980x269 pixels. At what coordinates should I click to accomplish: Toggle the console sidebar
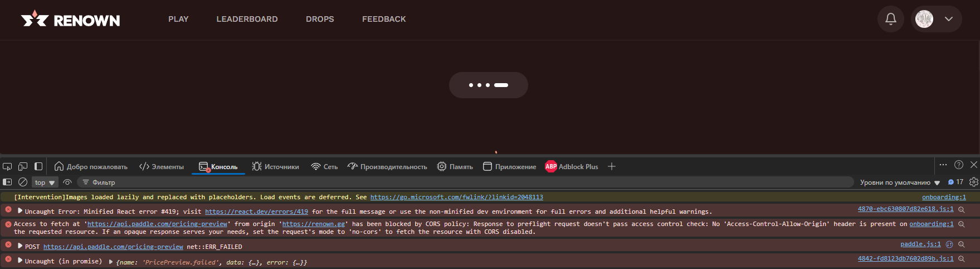pyautogui.click(x=7, y=182)
